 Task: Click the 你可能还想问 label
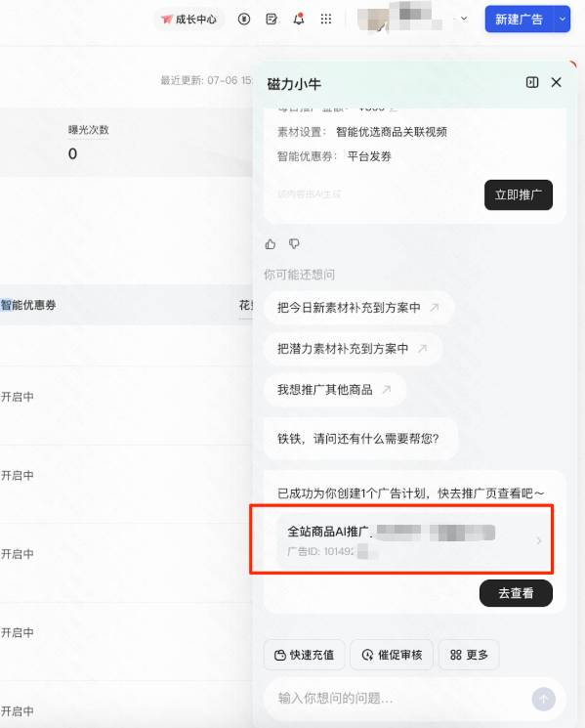299,275
